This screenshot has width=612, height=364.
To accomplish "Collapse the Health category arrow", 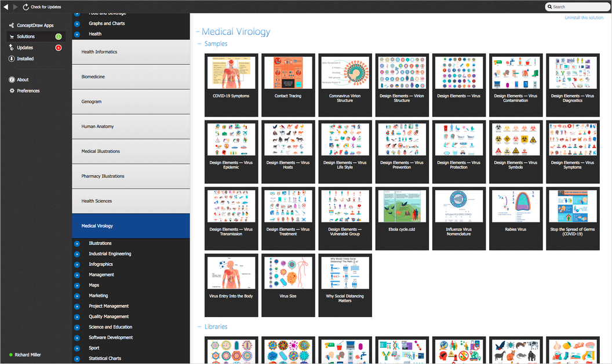I will pyautogui.click(x=77, y=34).
